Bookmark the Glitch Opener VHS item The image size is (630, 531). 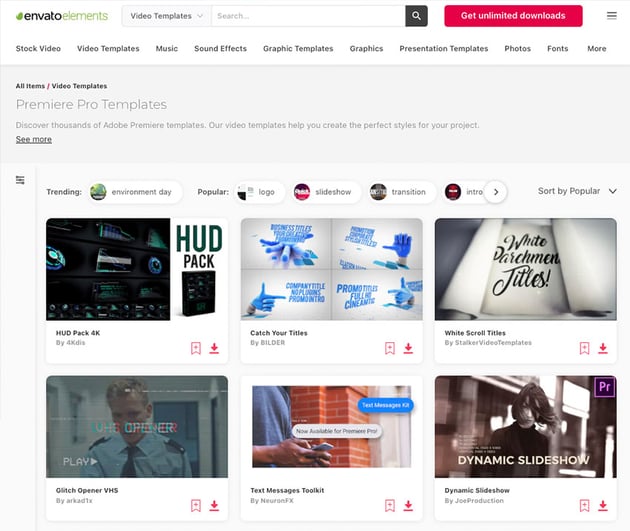(196, 505)
